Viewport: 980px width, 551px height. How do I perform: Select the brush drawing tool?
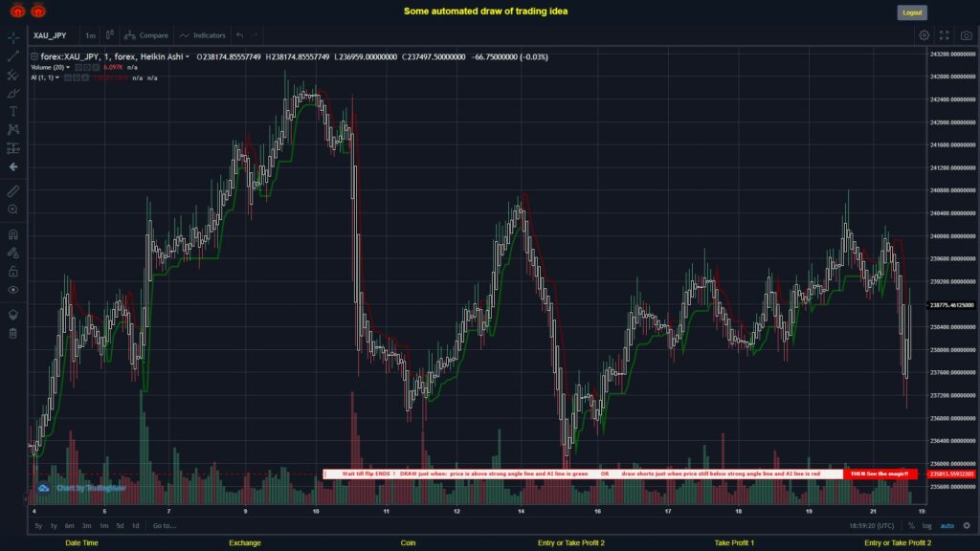coord(13,93)
